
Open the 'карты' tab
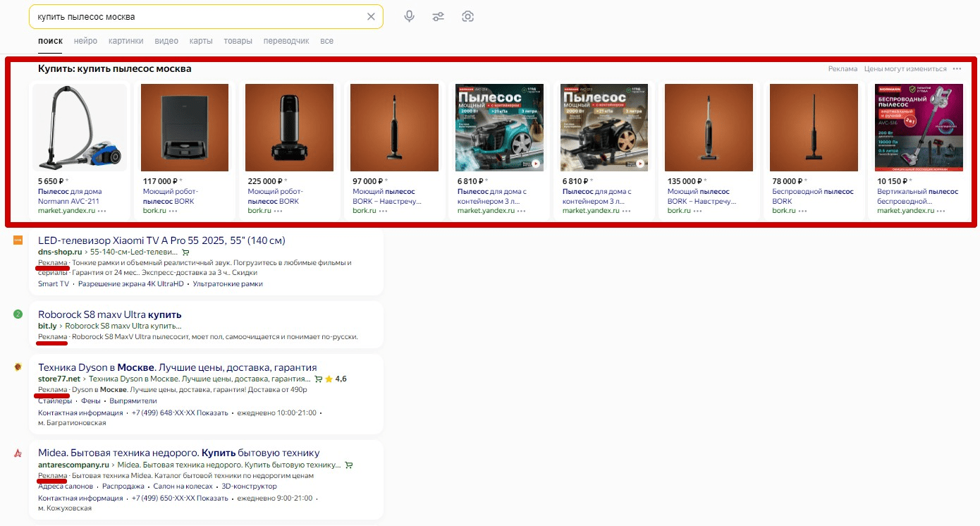pos(201,41)
